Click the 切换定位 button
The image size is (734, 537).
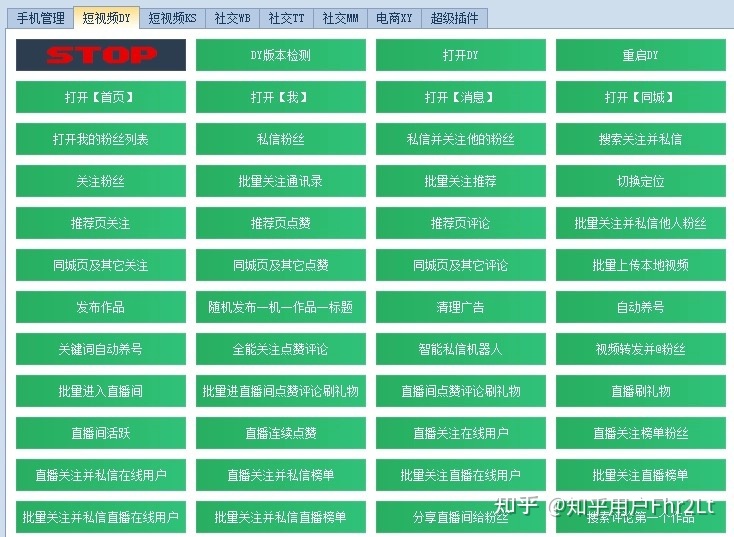coord(641,181)
